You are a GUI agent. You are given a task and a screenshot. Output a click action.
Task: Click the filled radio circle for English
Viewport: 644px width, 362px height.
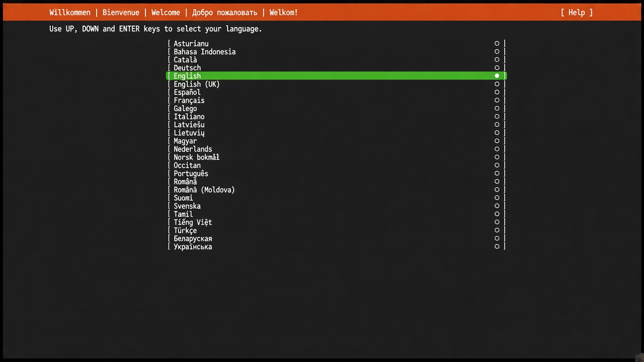point(497,76)
